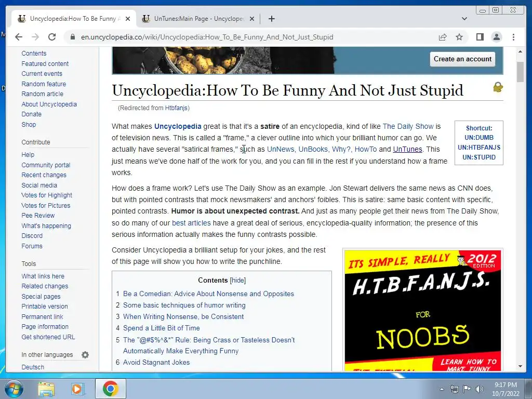Viewport: 532px width, 399px height.
Task: Click the browser forward arrow
Action: click(x=35, y=37)
